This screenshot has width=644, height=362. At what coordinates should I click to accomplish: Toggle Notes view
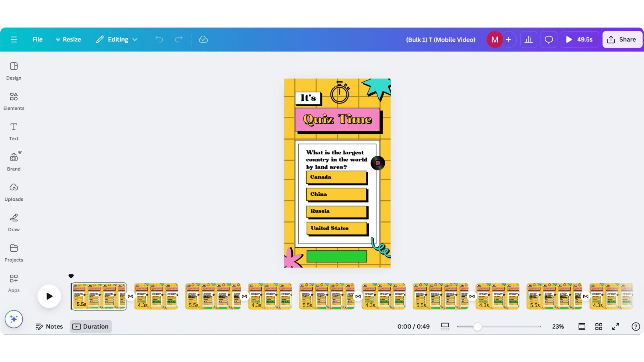click(x=49, y=326)
